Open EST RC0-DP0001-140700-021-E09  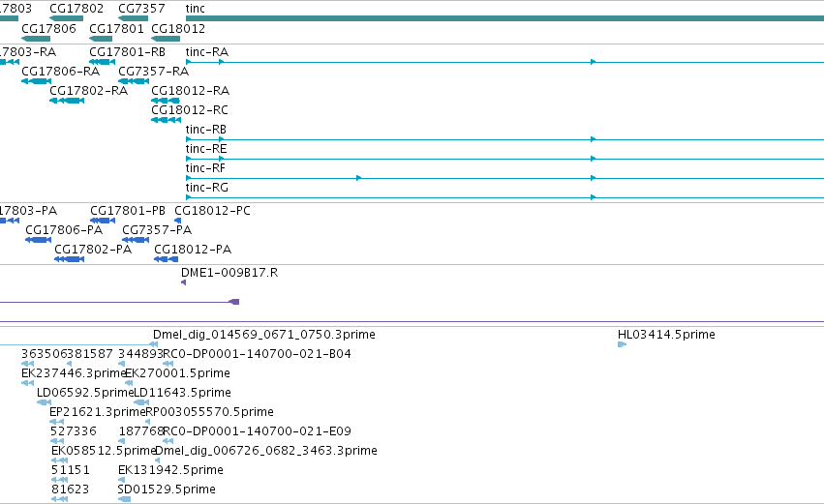[257, 432]
